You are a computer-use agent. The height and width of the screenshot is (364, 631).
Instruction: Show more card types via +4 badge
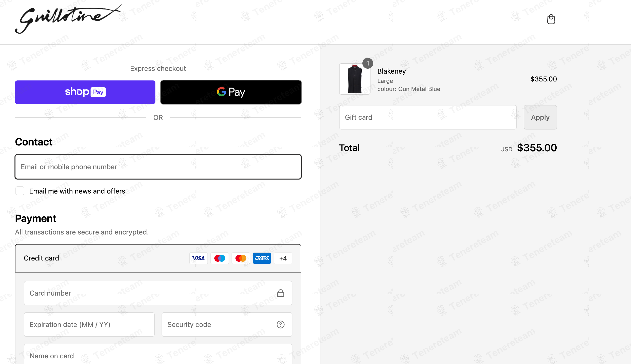coord(283,258)
